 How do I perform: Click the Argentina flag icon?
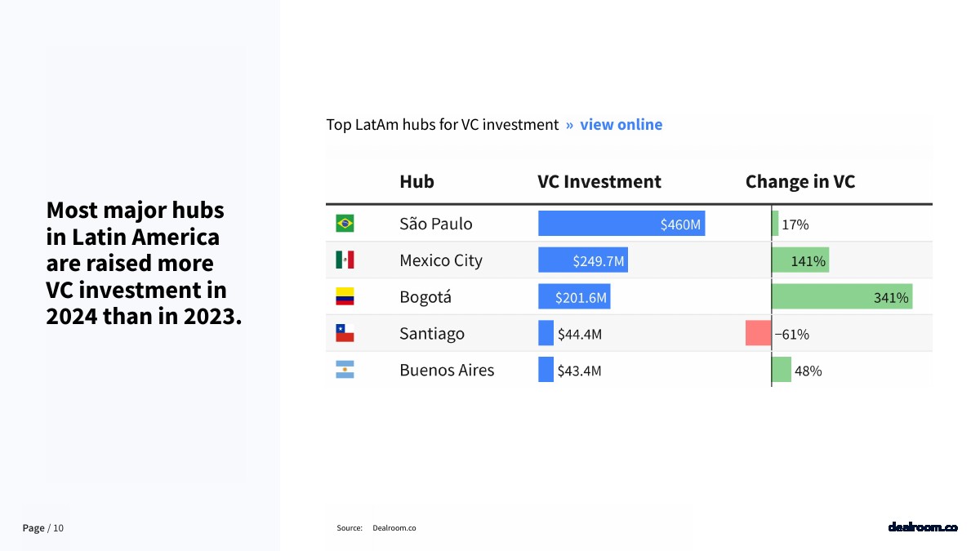pyautogui.click(x=345, y=371)
